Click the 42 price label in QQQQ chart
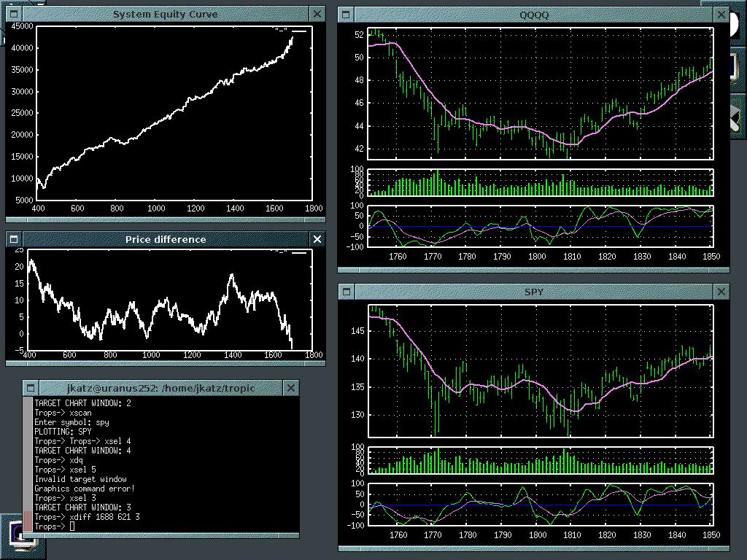747x560 pixels. [x=359, y=149]
